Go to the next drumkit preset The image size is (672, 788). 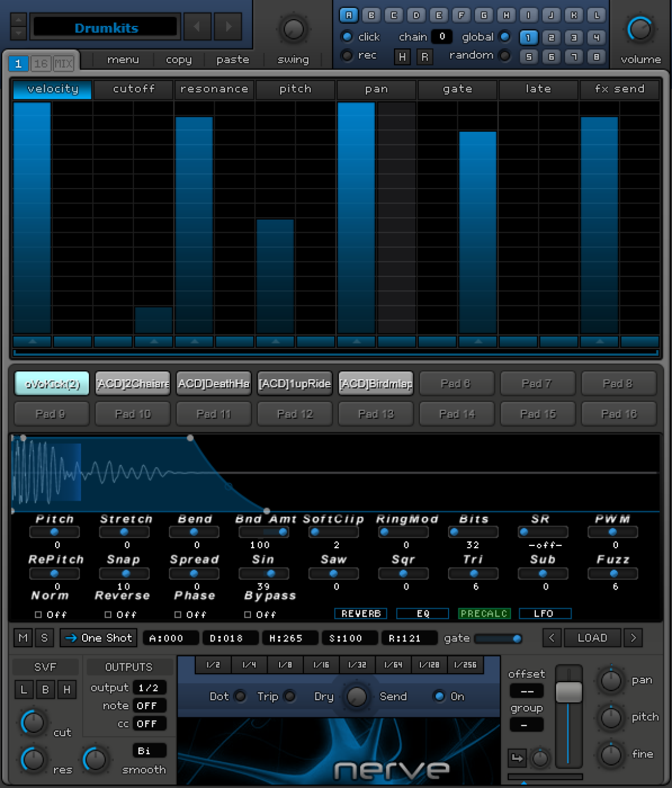coord(229,27)
